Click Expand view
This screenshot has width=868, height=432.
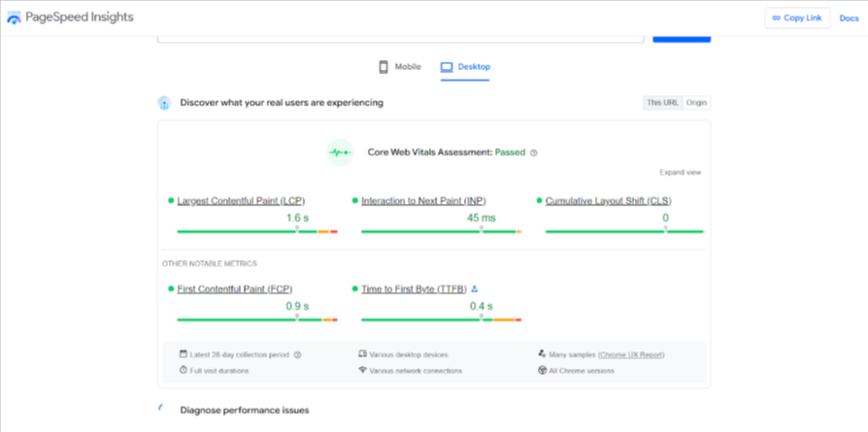tap(680, 172)
